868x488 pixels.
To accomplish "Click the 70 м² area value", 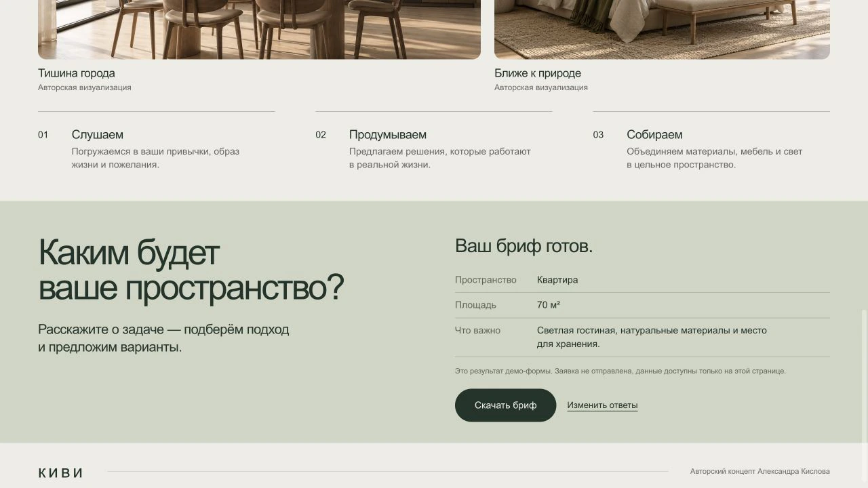I will pyautogui.click(x=549, y=305).
